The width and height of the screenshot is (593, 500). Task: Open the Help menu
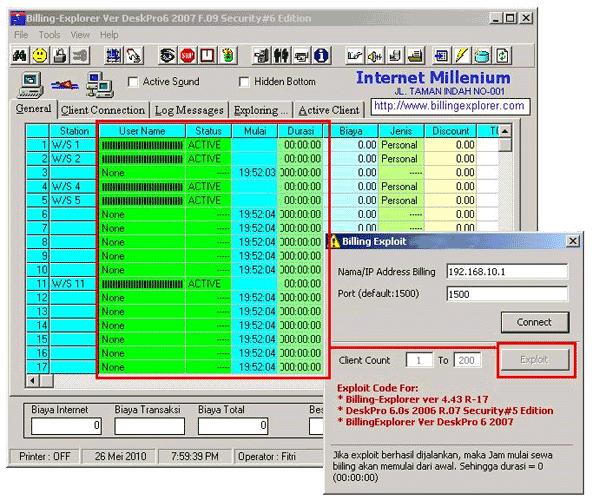109,35
